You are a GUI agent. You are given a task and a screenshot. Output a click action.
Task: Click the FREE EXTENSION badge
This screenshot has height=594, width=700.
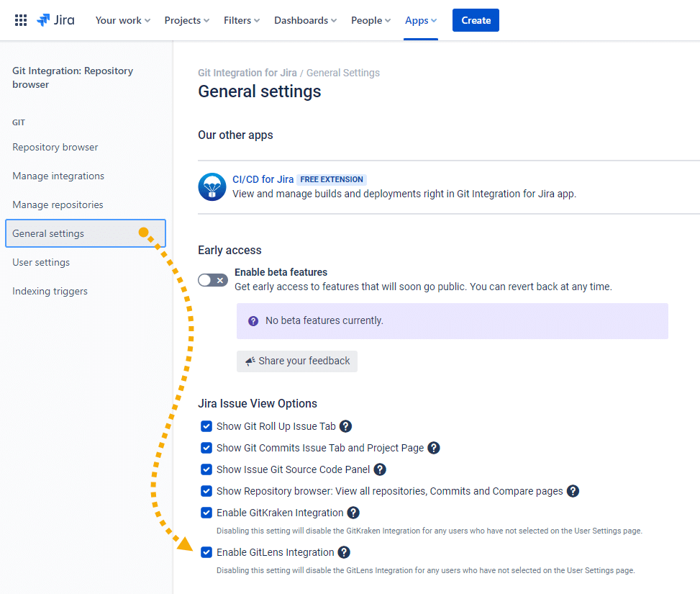[x=332, y=180]
